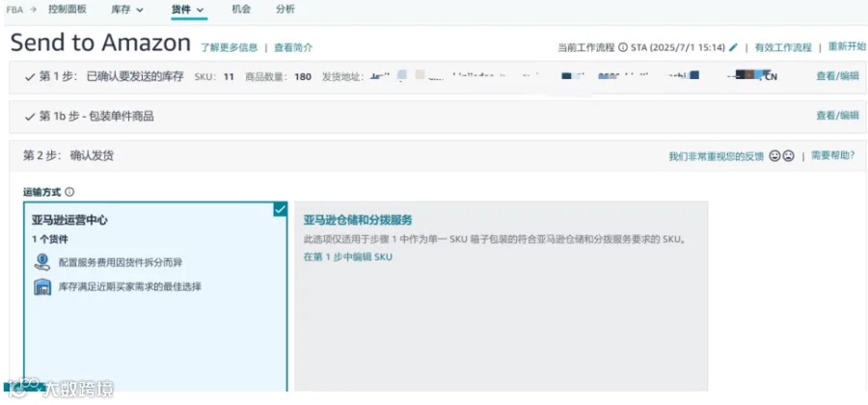Click the check icon before 第 1 步

point(30,77)
